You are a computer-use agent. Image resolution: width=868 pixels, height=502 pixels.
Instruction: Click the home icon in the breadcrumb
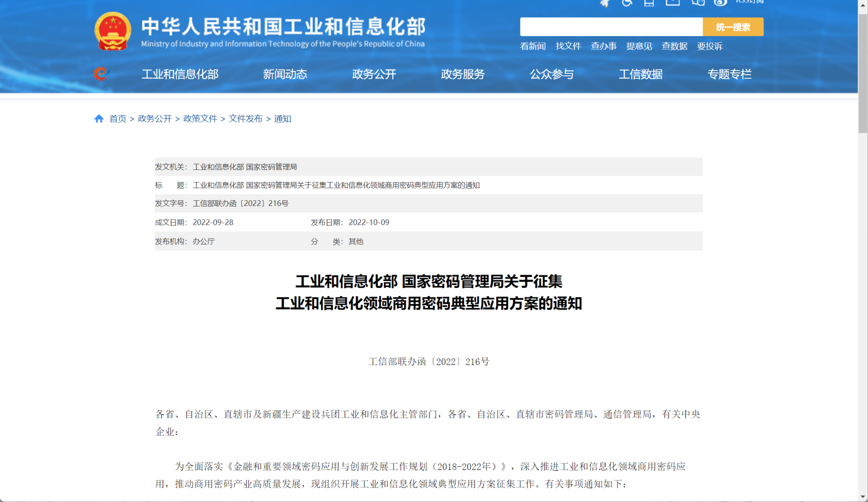click(99, 118)
